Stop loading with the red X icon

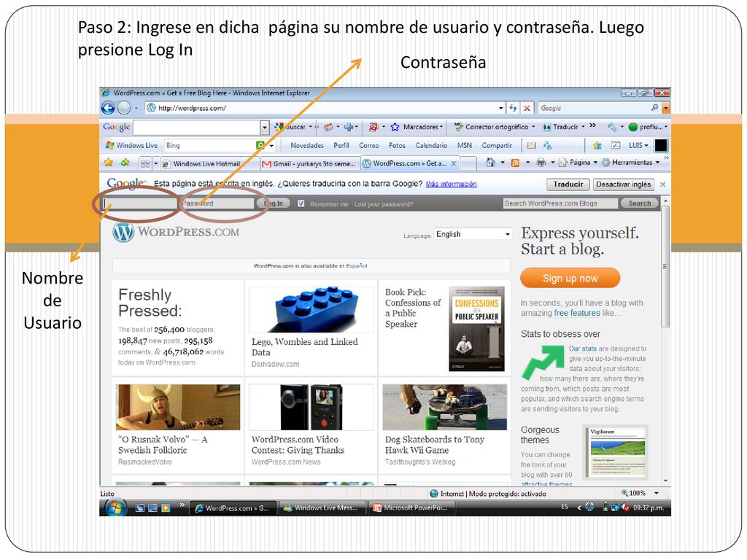[527, 108]
